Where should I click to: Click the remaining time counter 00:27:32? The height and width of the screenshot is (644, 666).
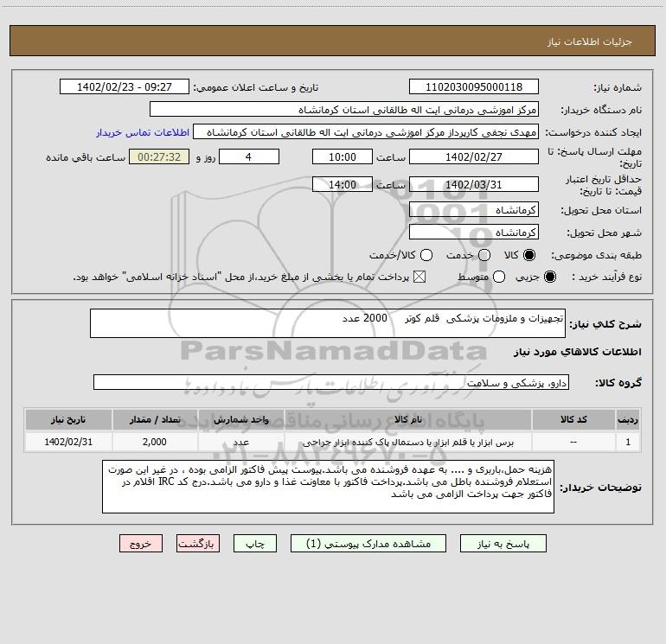tap(159, 156)
